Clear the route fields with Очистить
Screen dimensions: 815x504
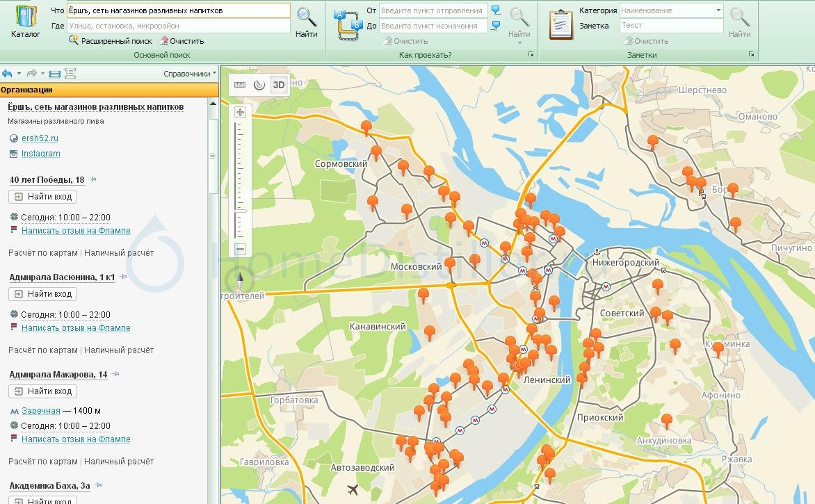coord(405,41)
